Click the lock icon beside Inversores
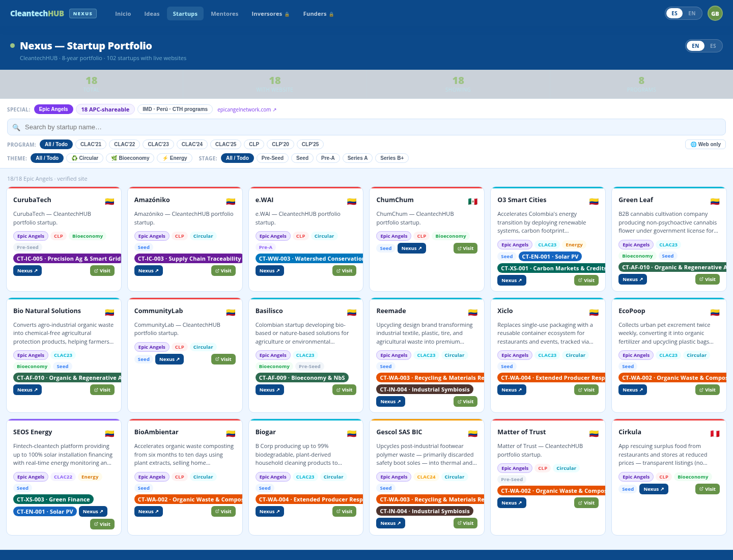733x560 pixels. pyautogui.click(x=287, y=14)
